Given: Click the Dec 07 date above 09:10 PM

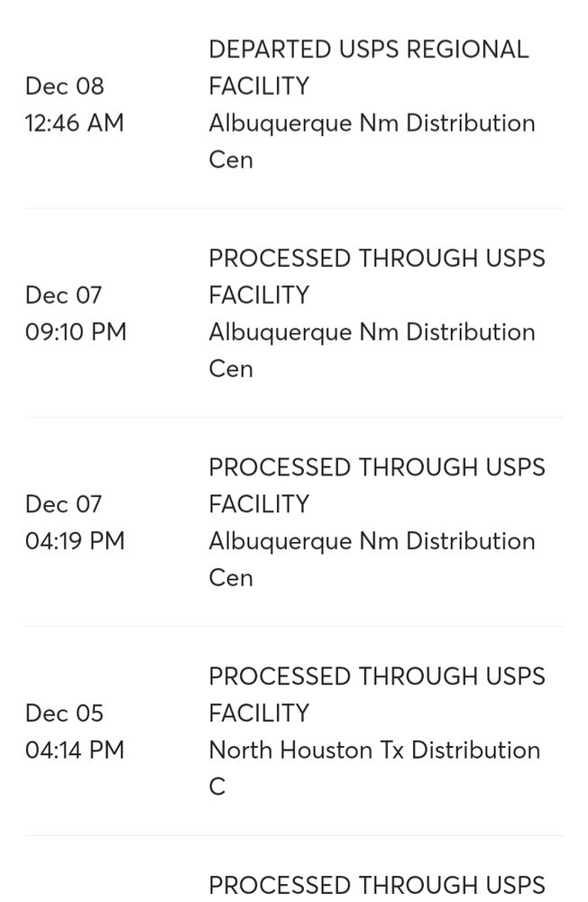Looking at the screenshot, I should (x=64, y=296).
